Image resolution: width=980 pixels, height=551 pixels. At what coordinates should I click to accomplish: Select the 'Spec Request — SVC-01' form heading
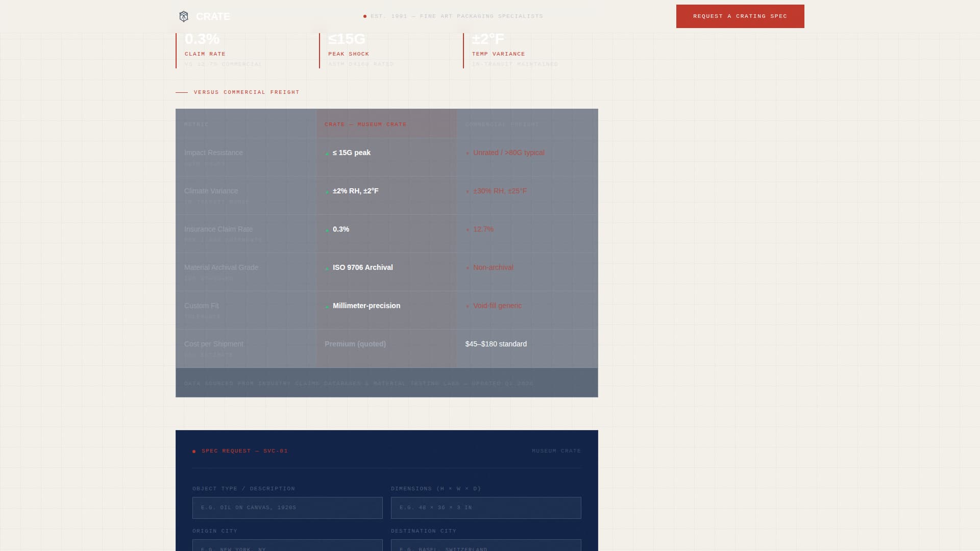244,451
